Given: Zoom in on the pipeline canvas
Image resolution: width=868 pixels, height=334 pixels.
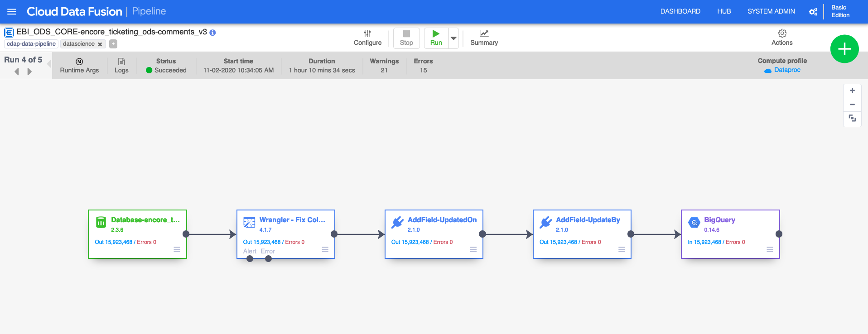Looking at the screenshot, I should click(852, 91).
